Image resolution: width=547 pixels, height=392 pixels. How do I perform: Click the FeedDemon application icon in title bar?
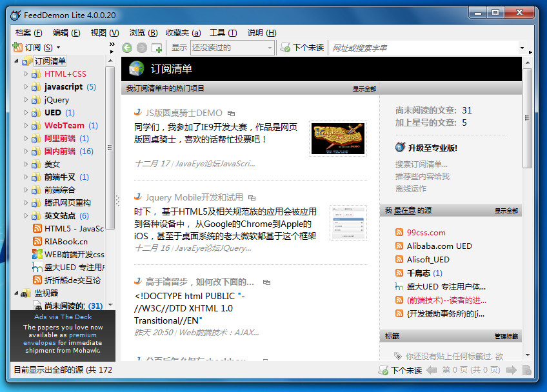point(15,15)
